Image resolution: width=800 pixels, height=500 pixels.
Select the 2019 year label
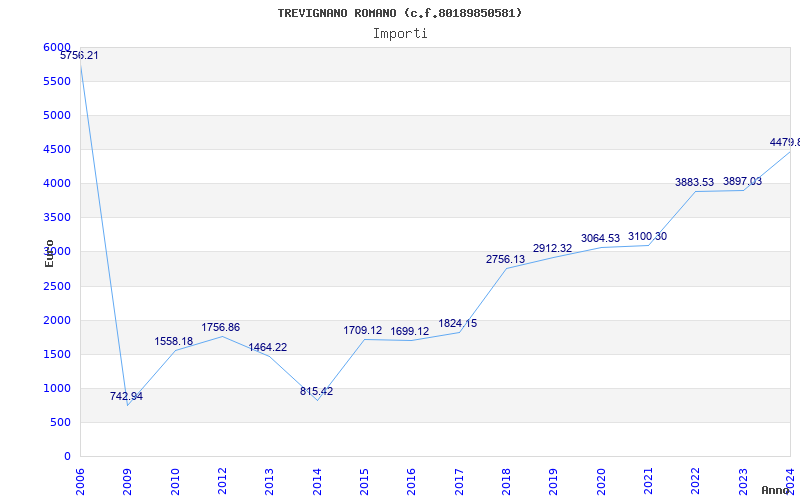(554, 482)
